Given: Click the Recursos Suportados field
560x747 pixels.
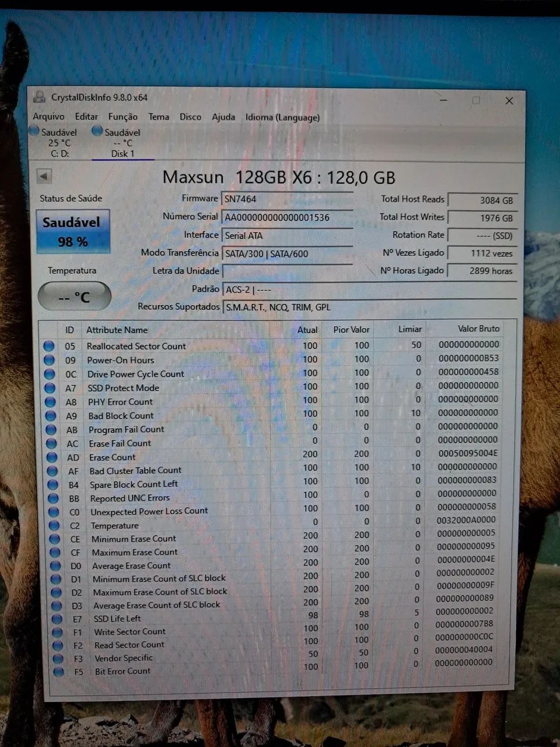Looking at the screenshot, I should point(370,307).
